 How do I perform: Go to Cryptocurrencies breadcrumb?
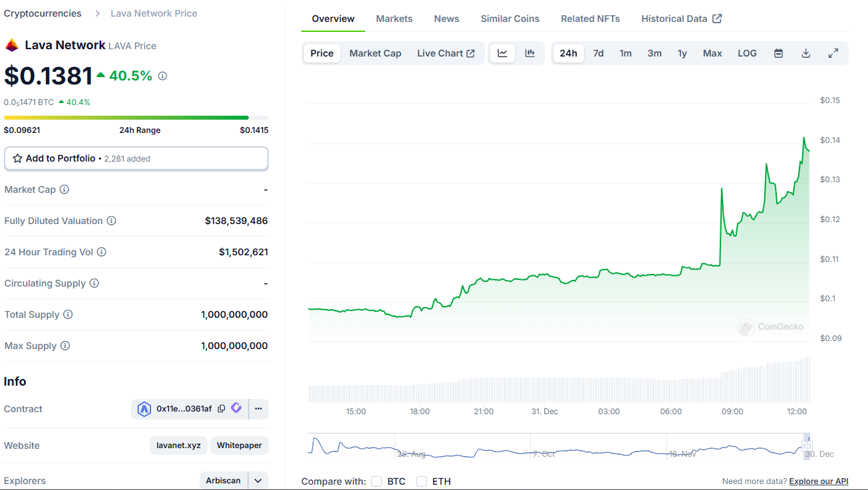[43, 13]
